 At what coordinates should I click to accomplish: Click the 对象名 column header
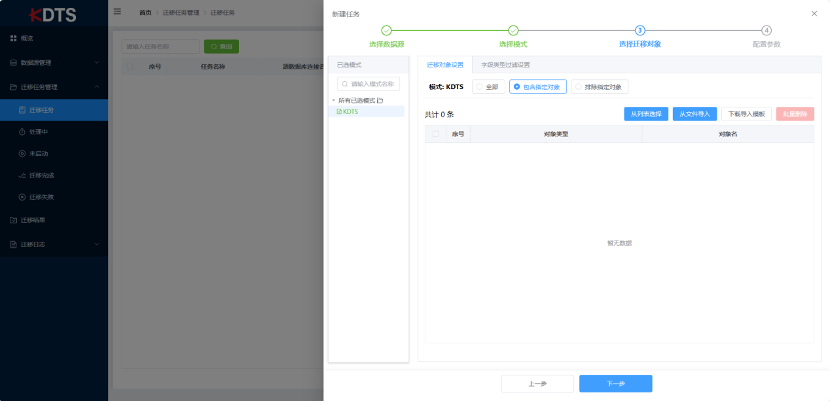coord(728,135)
